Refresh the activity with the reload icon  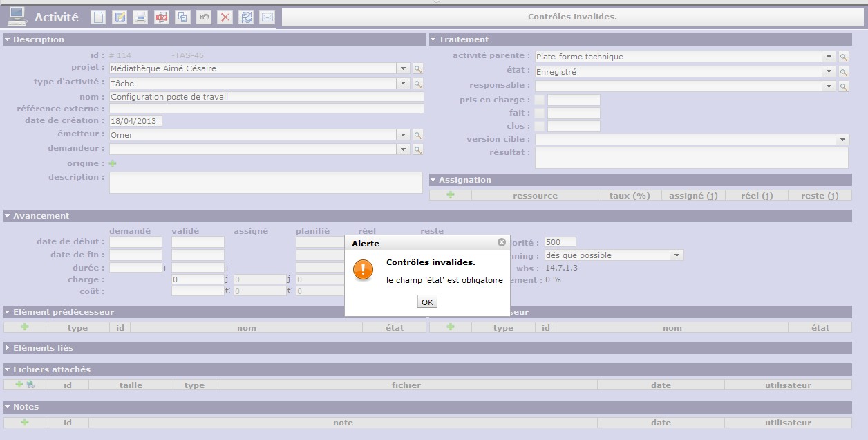(x=246, y=17)
